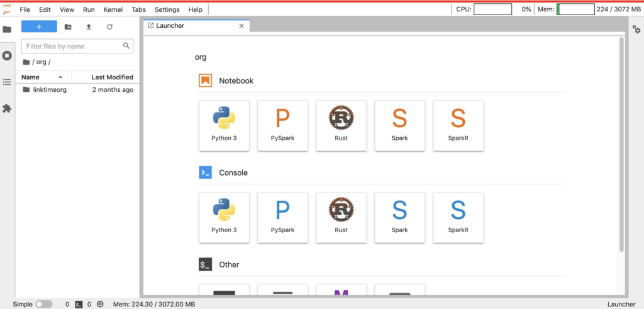The width and height of the screenshot is (644, 309).
Task: Open the Run menu
Action: pos(89,9)
